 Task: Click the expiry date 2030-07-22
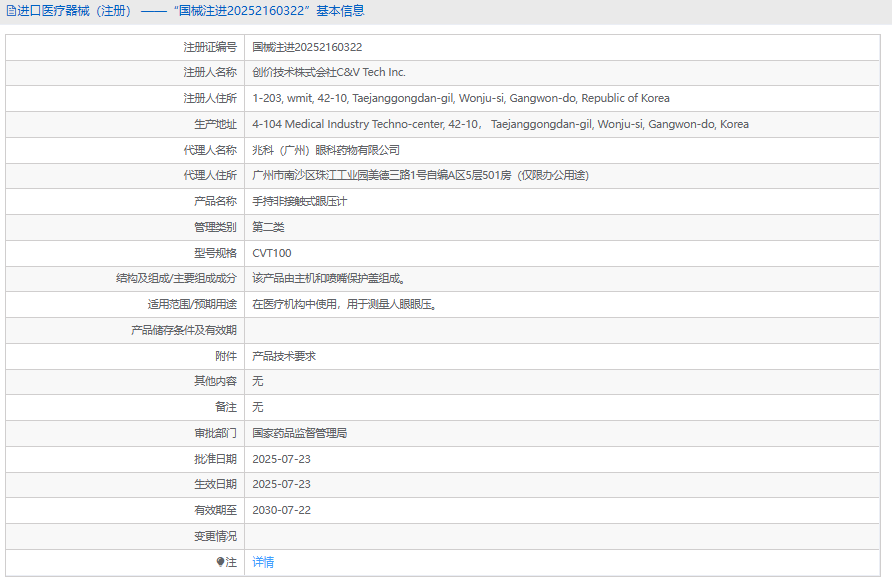pyautogui.click(x=281, y=511)
